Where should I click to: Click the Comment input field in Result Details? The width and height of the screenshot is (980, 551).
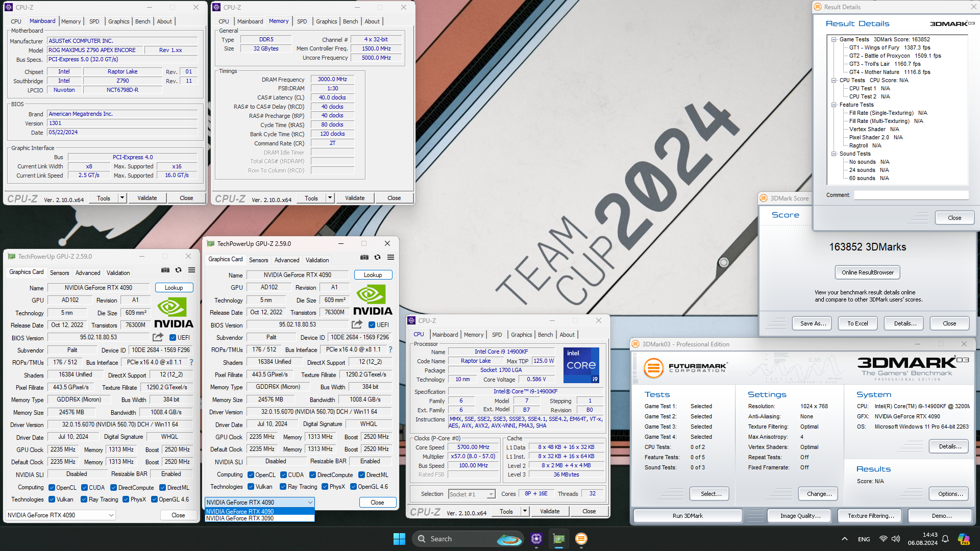click(x=911, y=195)
